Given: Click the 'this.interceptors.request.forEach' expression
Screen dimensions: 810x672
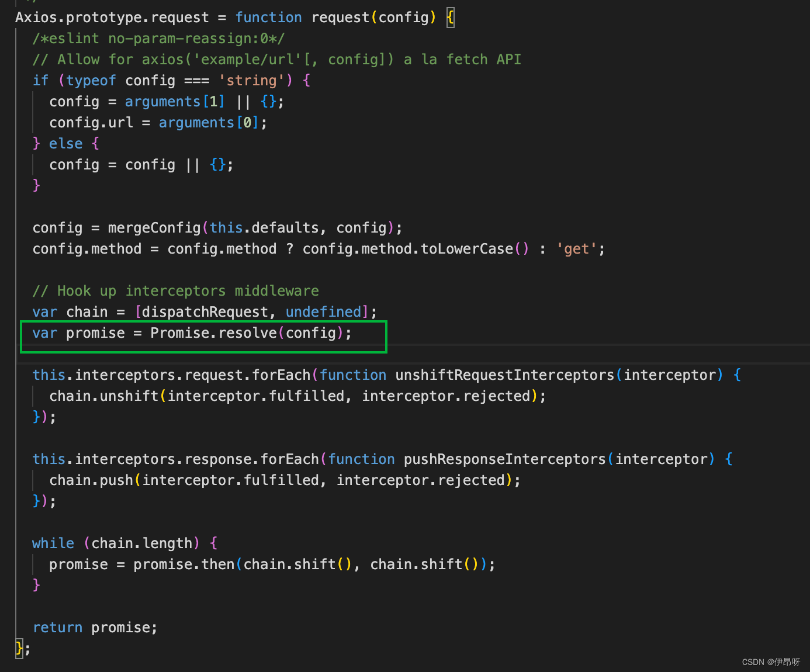Looking at the screenshot, I should [x=171, y=375].
